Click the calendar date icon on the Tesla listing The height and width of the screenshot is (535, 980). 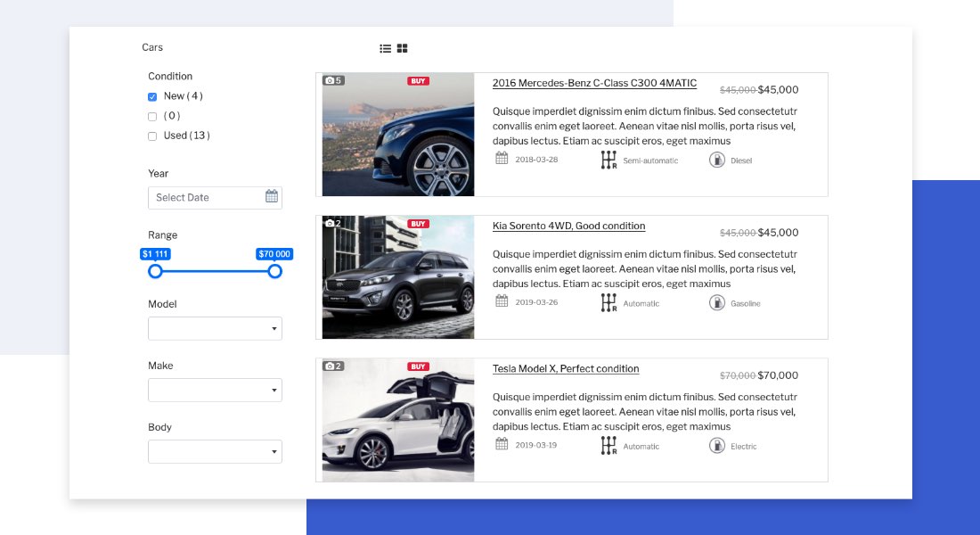(501, 444)
